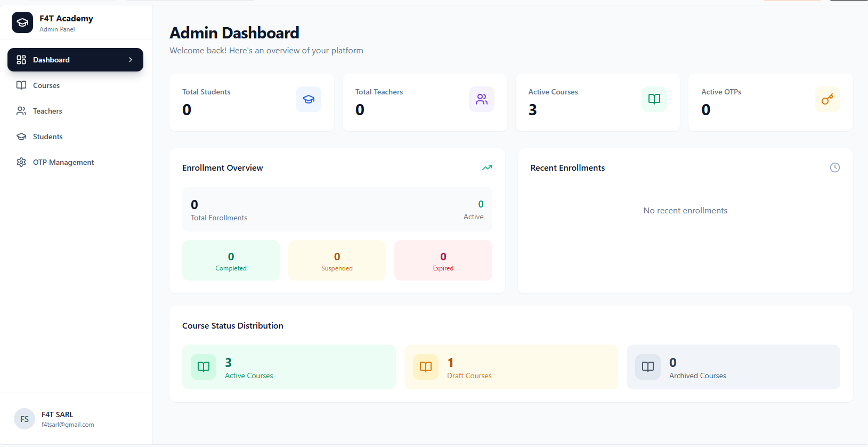Click the Completed enrollments tile
The width and height of the screenshot is (868, 447).
(x=231, y=260)
